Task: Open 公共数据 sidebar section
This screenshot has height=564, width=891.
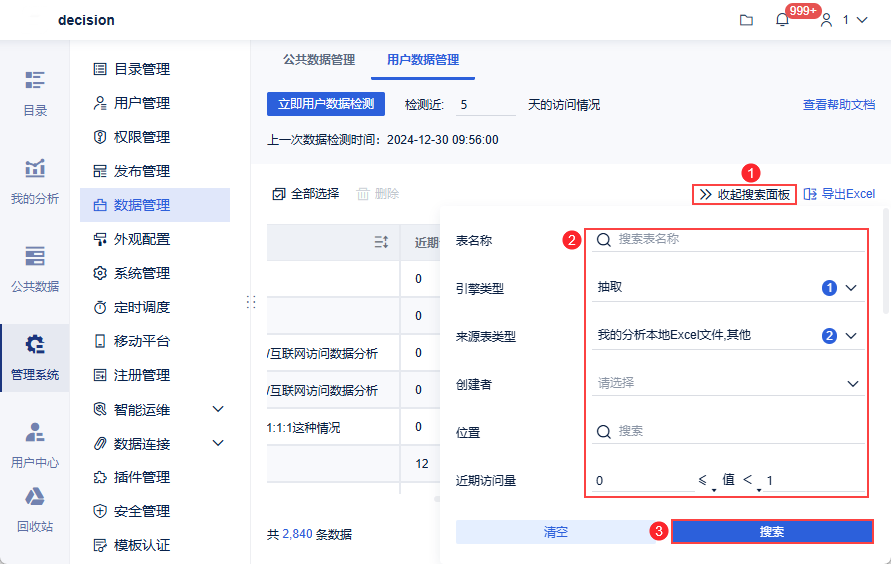Action: pyautogui.click(x=35, y=269)
